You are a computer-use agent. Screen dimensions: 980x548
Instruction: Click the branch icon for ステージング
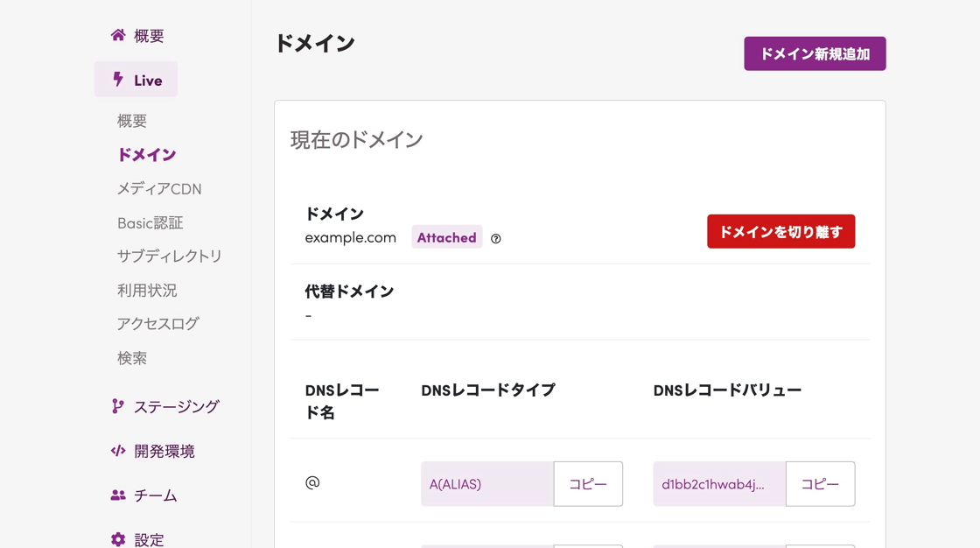[118, 406]
